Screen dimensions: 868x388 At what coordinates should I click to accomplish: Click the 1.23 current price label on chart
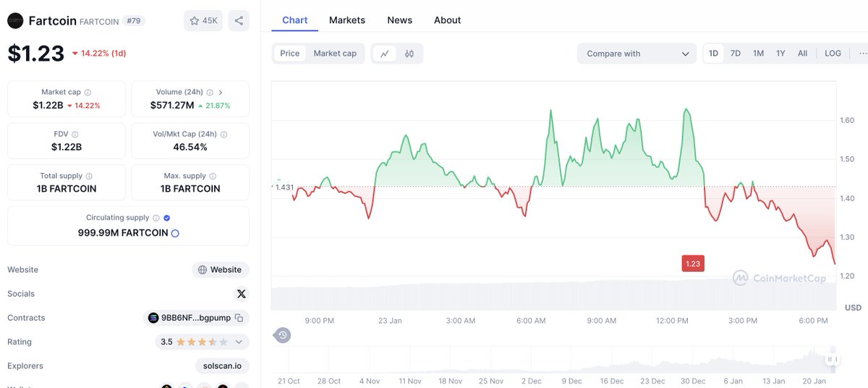click(x=693, y=263)
